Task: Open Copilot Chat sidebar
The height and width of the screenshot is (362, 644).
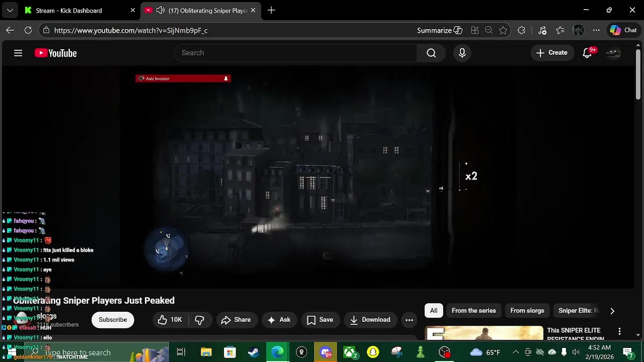Action: (623, 30)
